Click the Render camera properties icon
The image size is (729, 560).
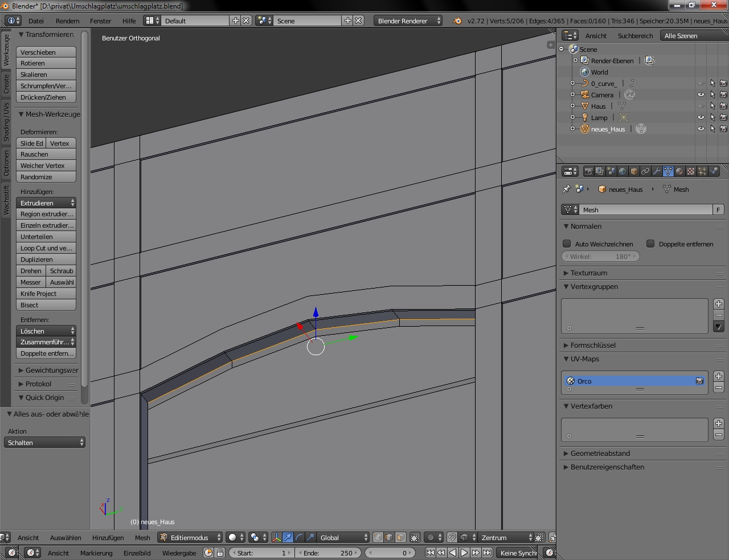click(589, 171)
